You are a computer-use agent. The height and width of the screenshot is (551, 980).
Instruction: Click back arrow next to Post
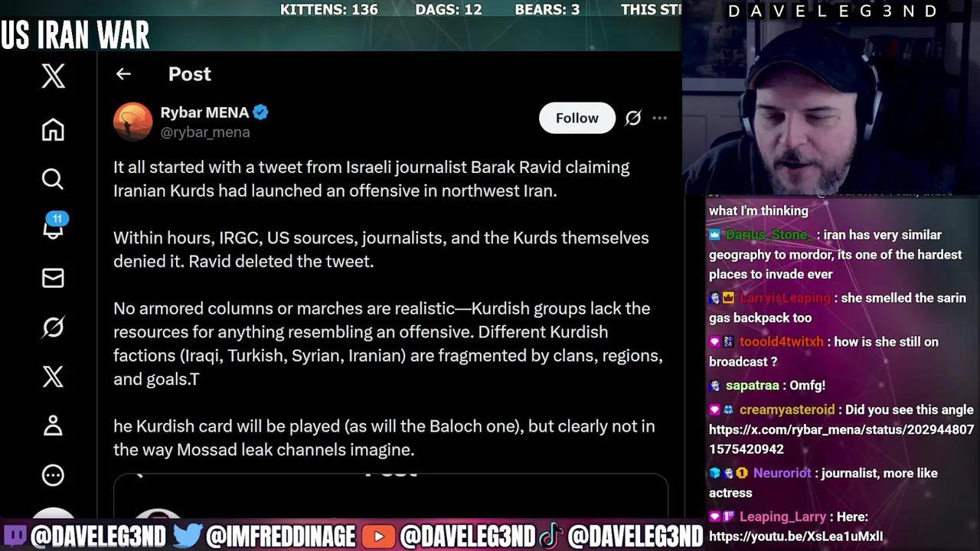[123, 74]
